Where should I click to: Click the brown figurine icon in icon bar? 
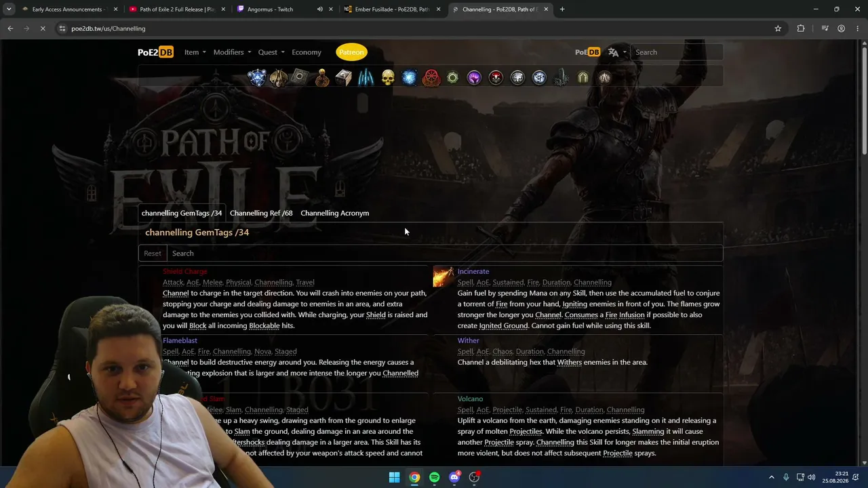point(322,78)
